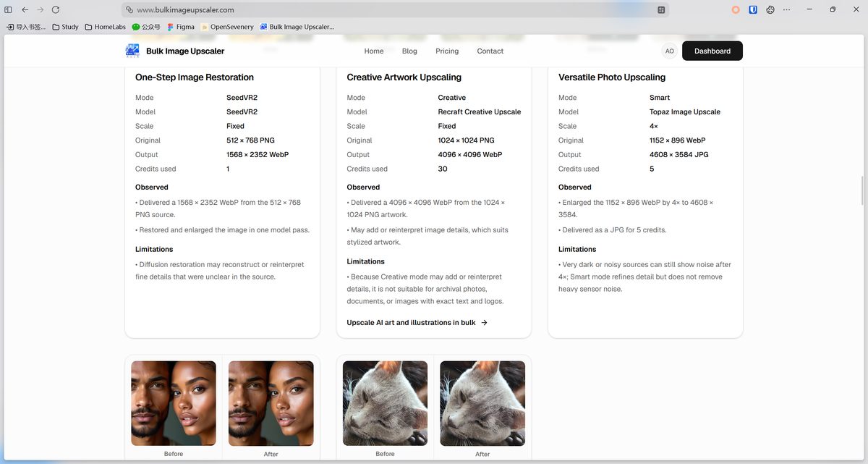868x464 pixels.
Task: Reload the page with the refresh icon
Action: point(56,10)
